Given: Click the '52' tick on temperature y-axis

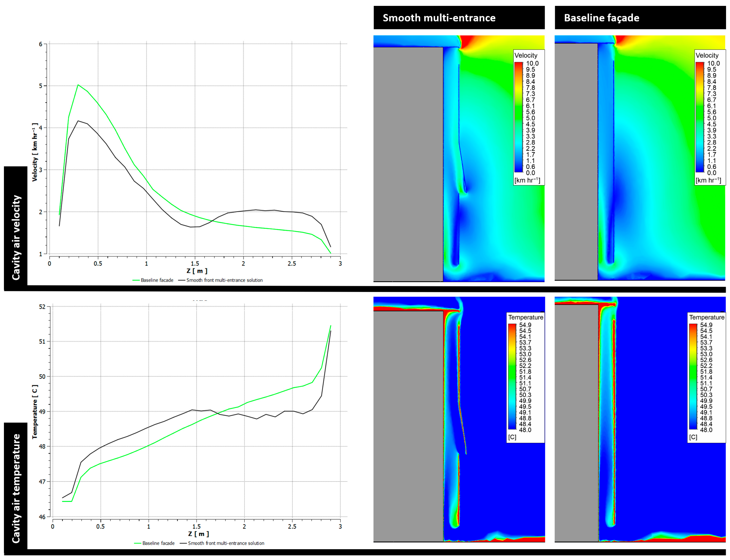Looking at the screenshot, I should pyautogui.click(x=42, y=307).
